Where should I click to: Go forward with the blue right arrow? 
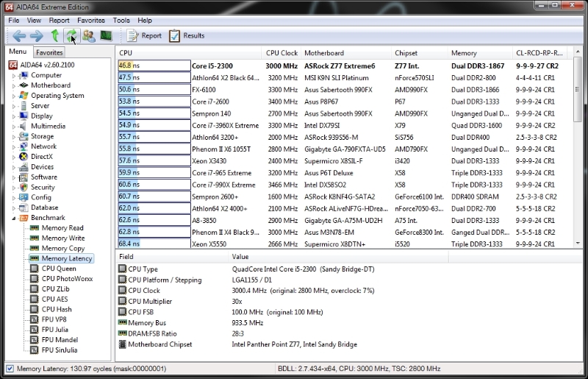coord(36,36)
